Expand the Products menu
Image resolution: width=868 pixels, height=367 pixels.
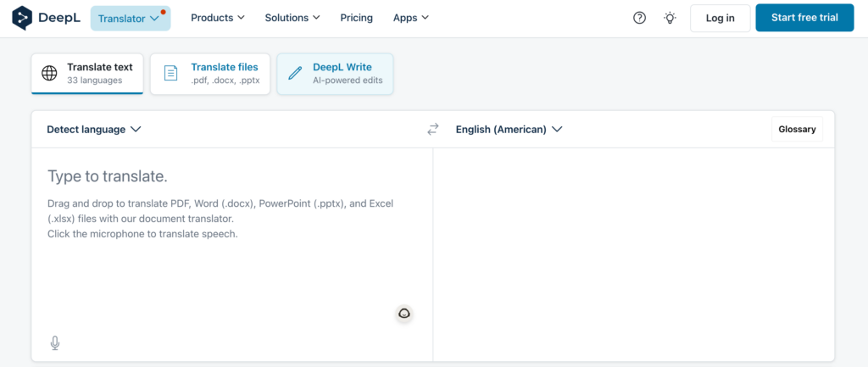[218, 18]
